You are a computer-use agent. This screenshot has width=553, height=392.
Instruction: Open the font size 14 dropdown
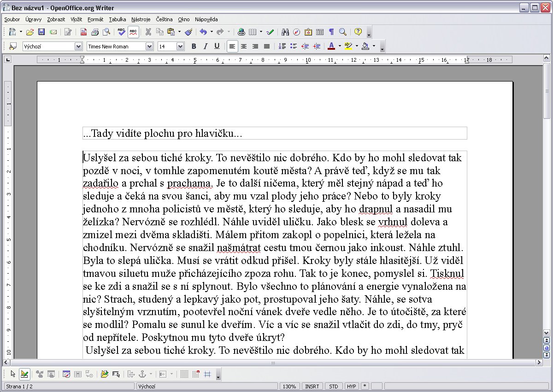click(x=180, y=46)
